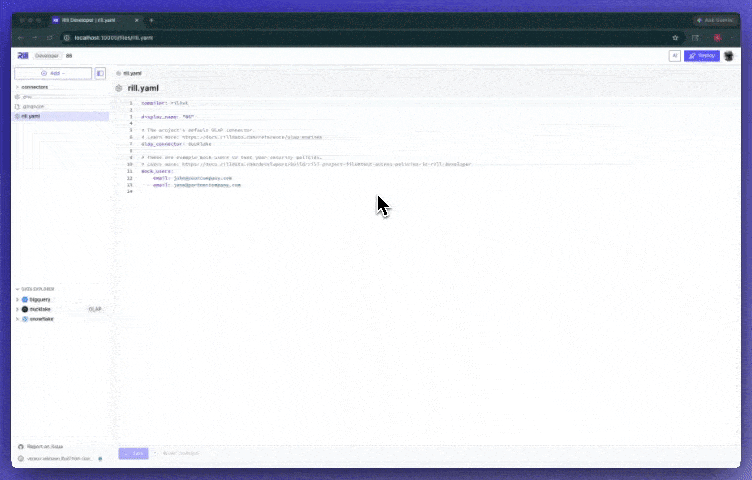Expand the connectors folder
752x480 pixels.
click(x=35, y=87)
